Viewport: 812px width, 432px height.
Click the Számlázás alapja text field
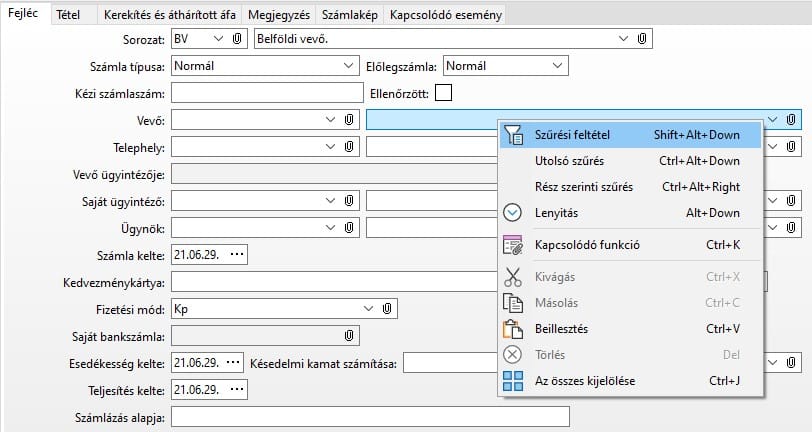coord(370,416)
